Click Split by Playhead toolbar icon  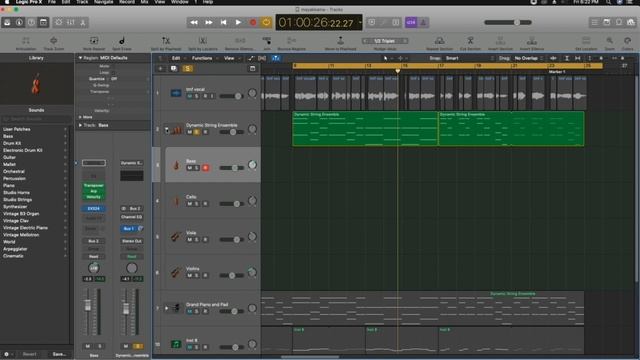[x=166, y=41]
